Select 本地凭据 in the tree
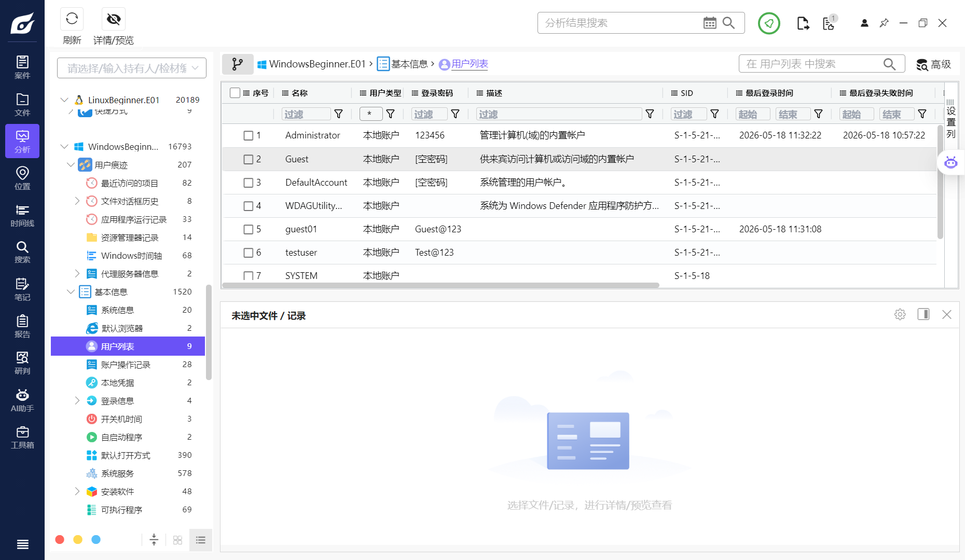The height and width of the screenshot is (560, 965). (128, 383)
